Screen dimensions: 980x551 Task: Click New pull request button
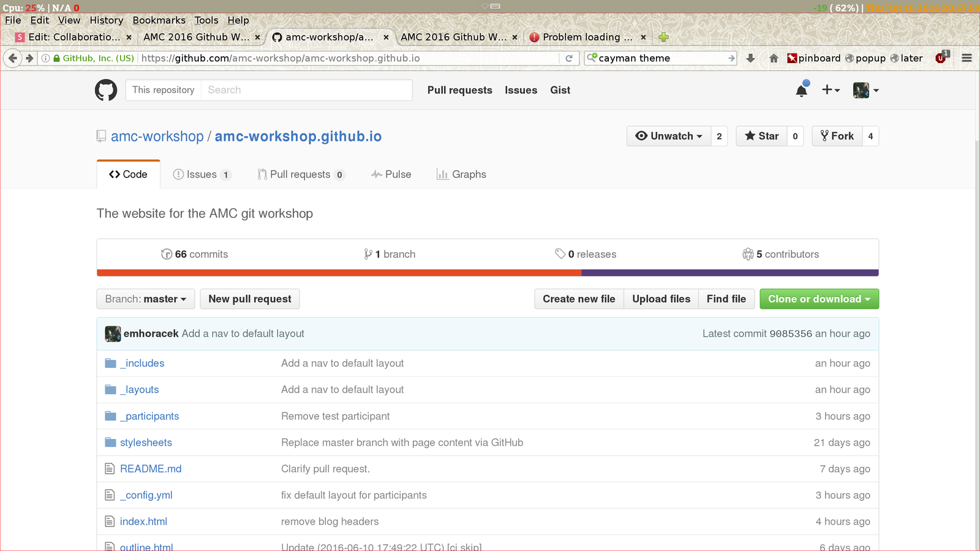point(250,299)
